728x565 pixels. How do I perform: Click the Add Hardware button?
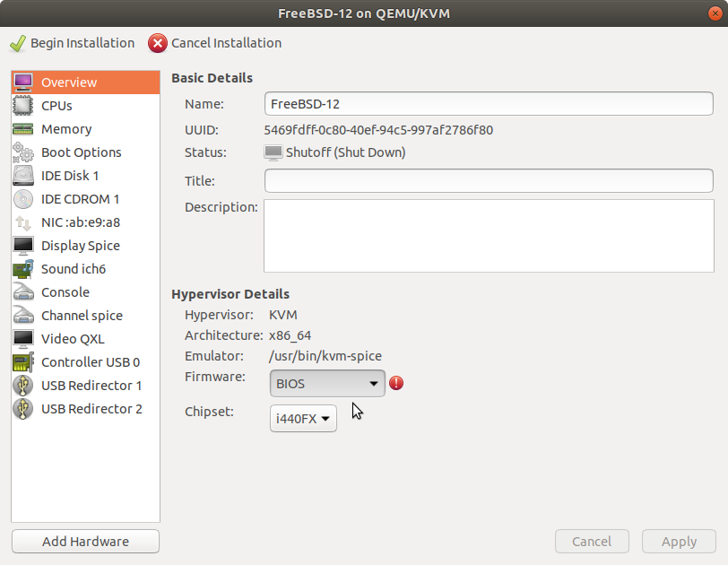pyautogui.click(x=85, y=542)
